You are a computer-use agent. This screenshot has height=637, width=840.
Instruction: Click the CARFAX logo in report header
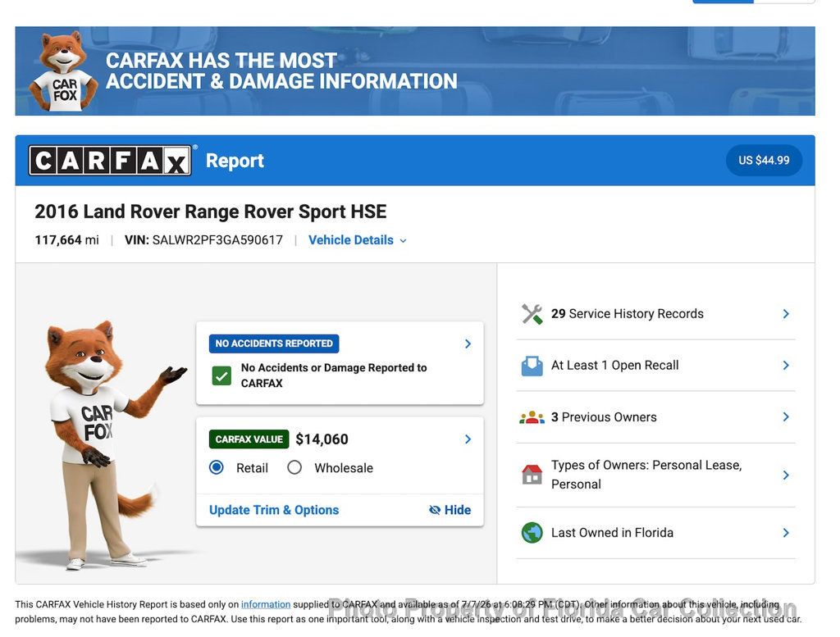tap(111, 161)
